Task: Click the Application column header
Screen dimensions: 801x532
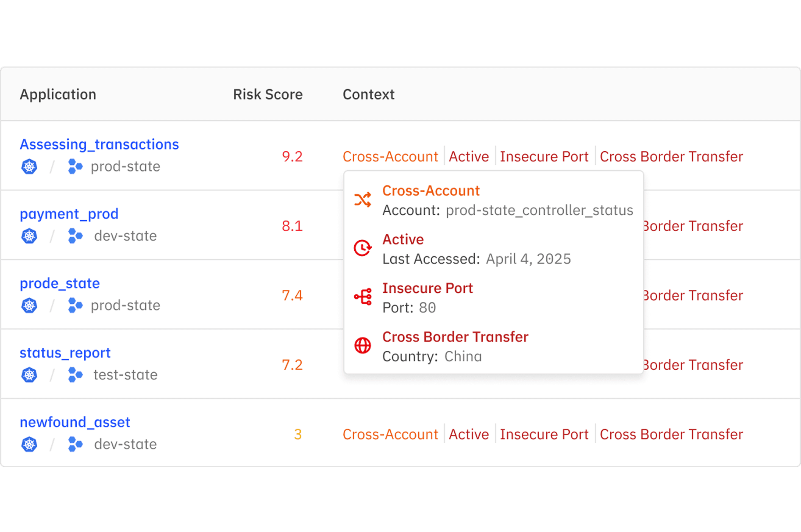Action: pos(58,94)
